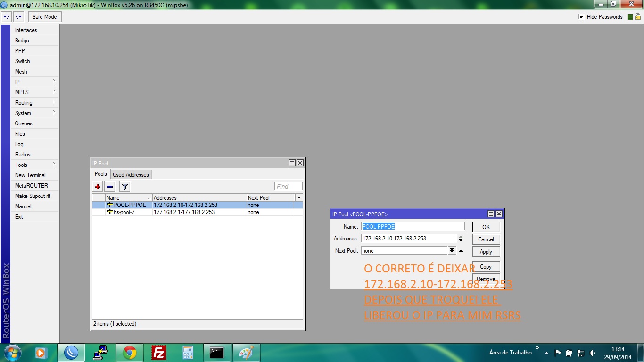
Task: Open Calculator from the taskbar
Action: [188, 353]
